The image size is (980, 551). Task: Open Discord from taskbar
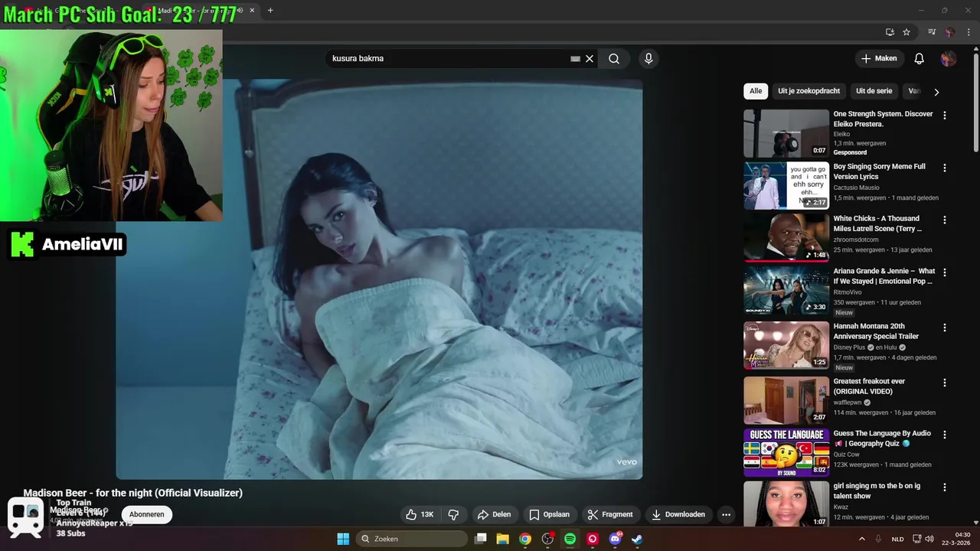(x=615, y=539)
